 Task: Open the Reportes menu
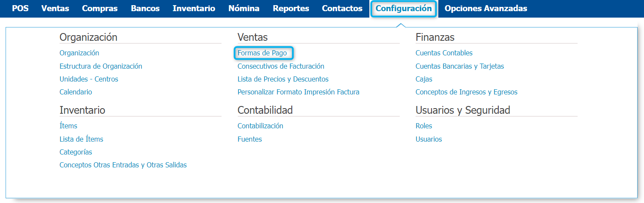point(291,8)
